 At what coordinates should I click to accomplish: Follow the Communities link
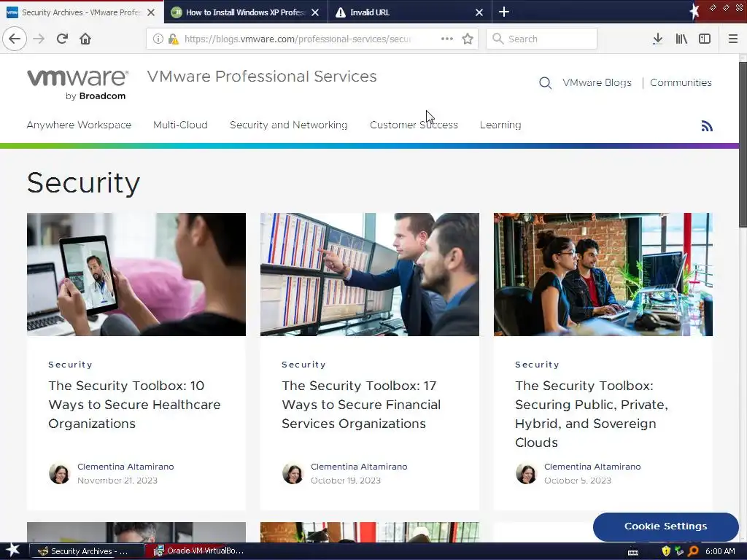681,83
